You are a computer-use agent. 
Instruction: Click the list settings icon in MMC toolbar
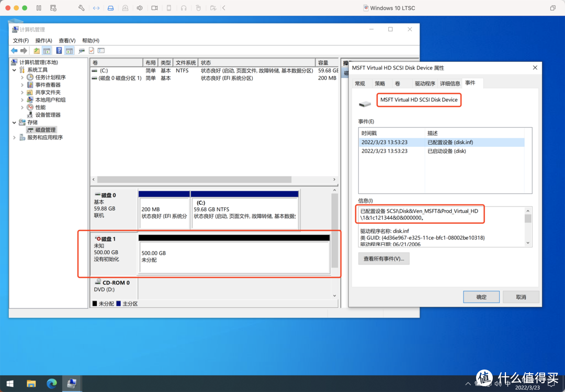101,51
